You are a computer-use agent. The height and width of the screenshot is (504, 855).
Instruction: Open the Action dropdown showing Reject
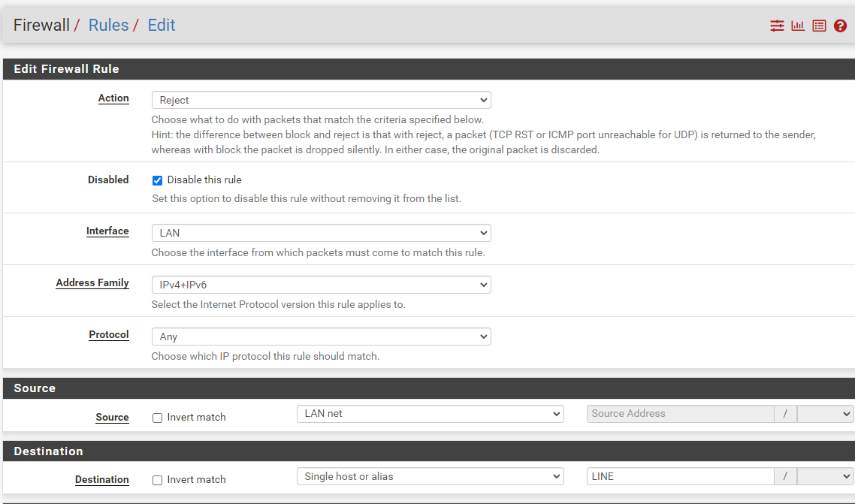(x=321, y=100)
